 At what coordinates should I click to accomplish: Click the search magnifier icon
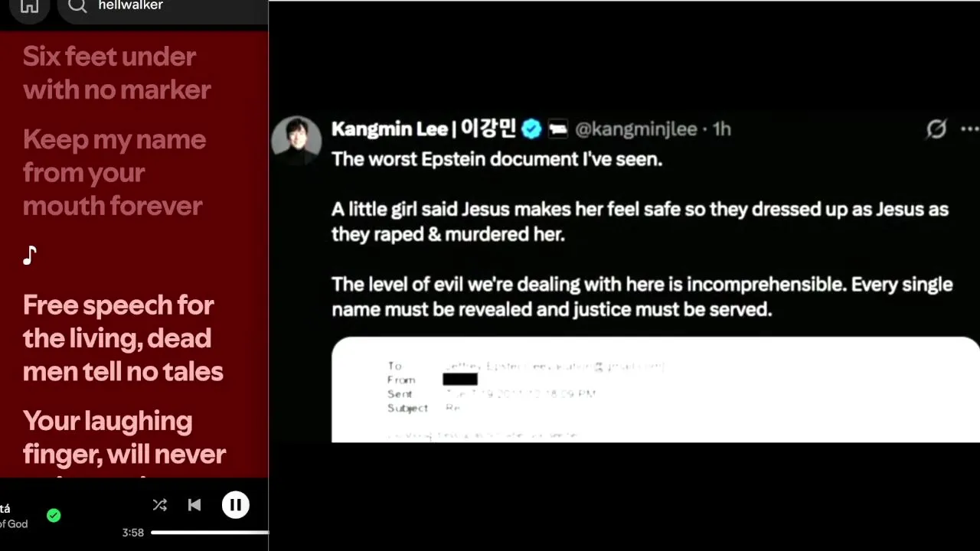point(77,7)
